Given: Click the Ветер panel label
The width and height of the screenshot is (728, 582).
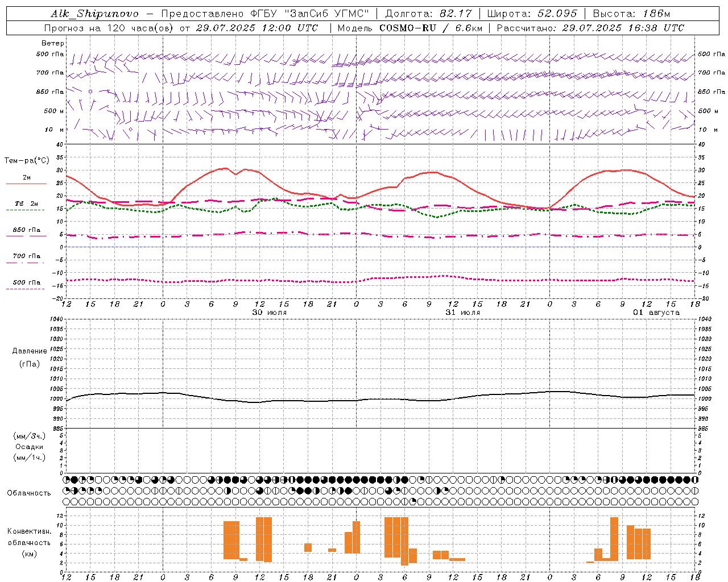Looking at the screenshot, I should tap(53, 43).
